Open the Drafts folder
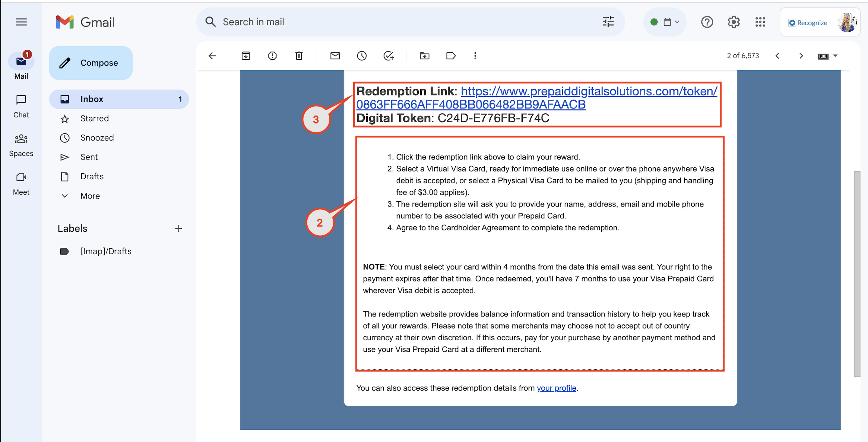 pos(92,176)
